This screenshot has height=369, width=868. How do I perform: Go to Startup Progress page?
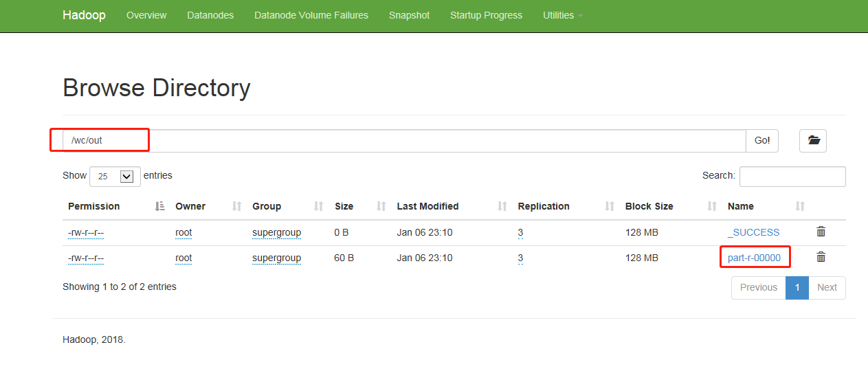click(x=486, y=15)
